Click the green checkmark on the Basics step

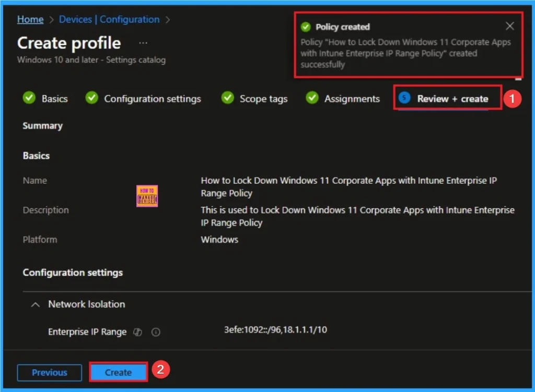tap(29, 98)
